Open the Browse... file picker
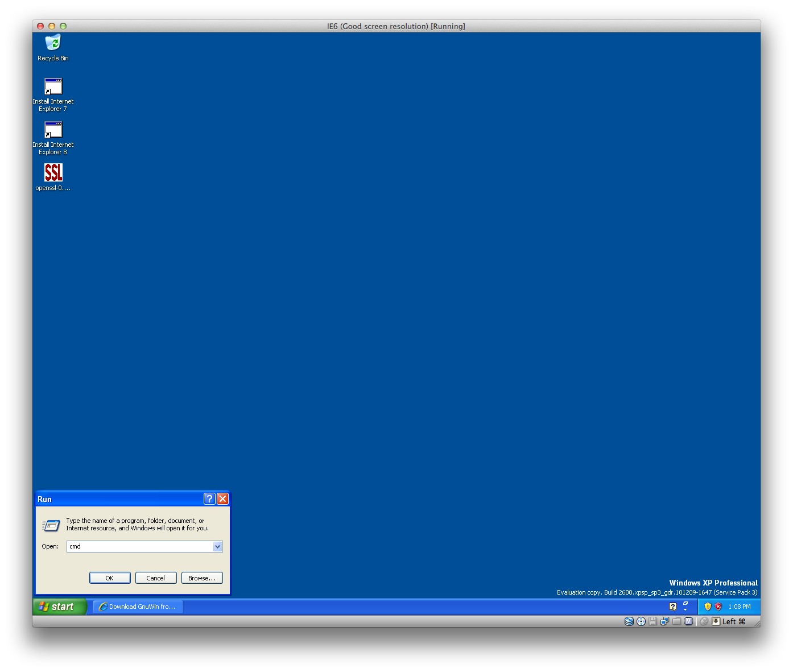 202,578
